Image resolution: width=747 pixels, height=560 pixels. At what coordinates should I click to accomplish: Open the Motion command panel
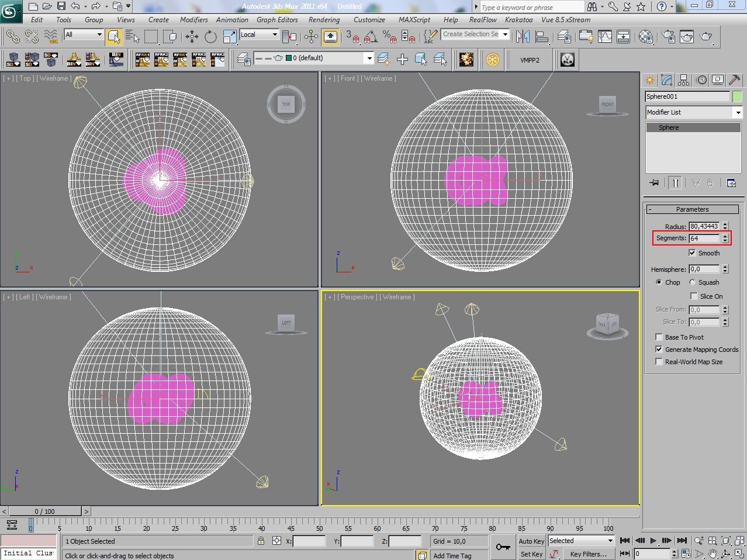[701, 80]
